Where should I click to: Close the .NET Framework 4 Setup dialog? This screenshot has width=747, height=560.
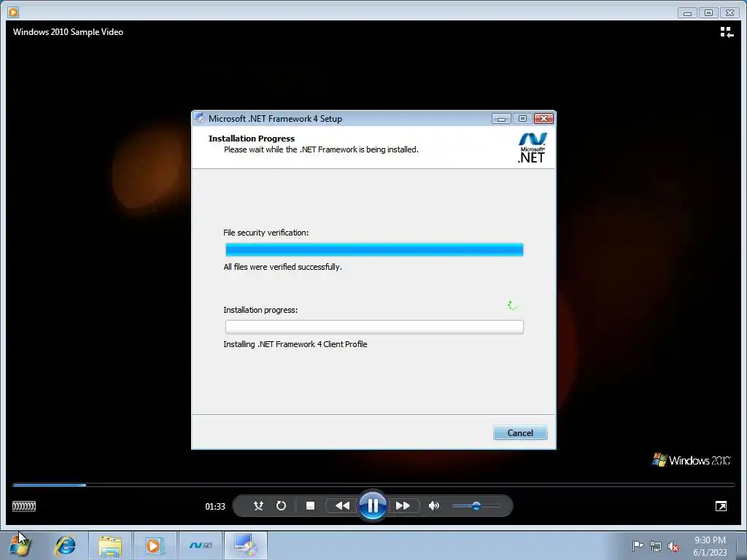543,119
